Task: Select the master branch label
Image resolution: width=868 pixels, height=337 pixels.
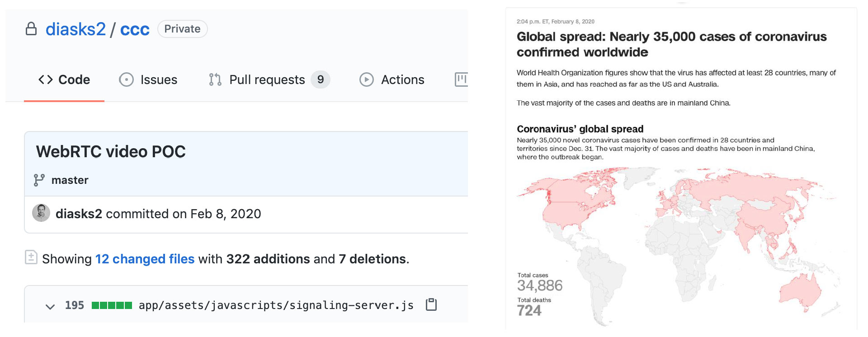Action: coord(70,180)
